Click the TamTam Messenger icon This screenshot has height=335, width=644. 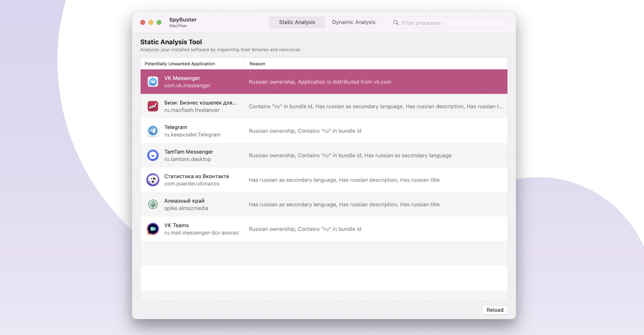point(153,155)
